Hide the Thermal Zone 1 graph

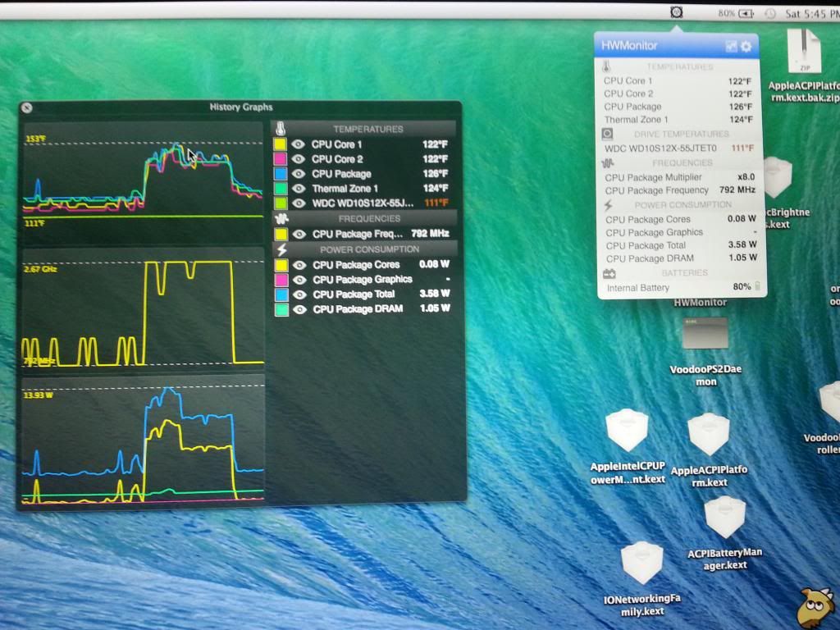pyautogui.click(x=299, y=189)
